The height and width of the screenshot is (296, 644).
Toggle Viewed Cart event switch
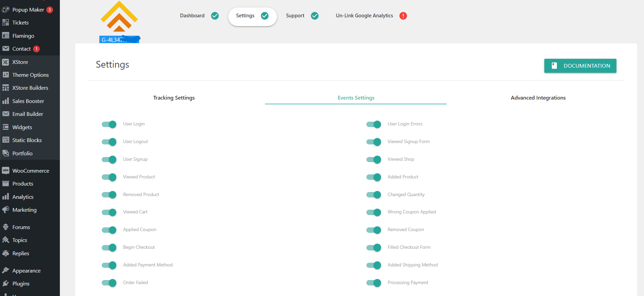pos(109,212)
